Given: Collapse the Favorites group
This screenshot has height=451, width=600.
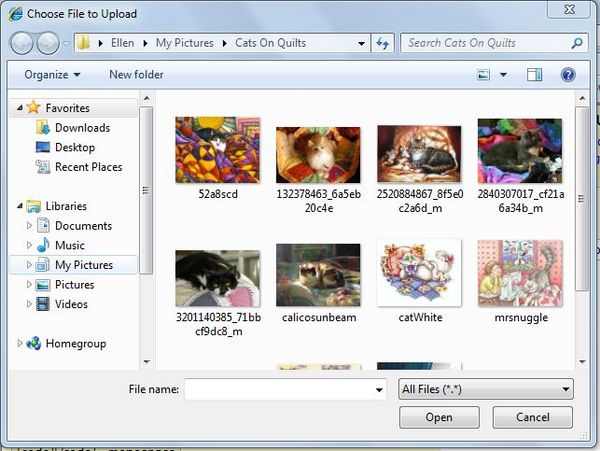Looking at the screenshot, I should 20,108.
